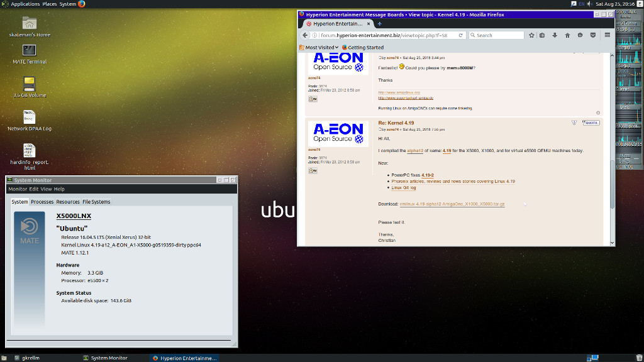This screenshot has width=644, height=362.
Task: Click the Firefox page vertical scrollbar thumb
Action: coord(613,184)
